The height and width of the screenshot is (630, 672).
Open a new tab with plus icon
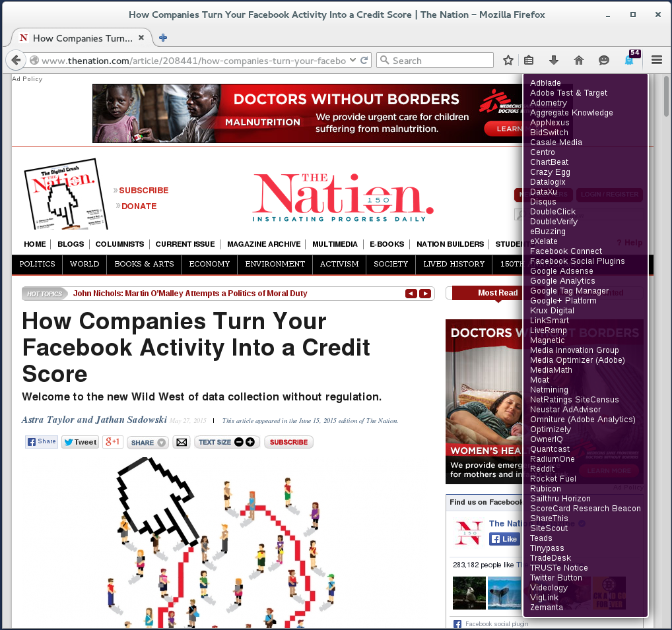tap(163, 38)
